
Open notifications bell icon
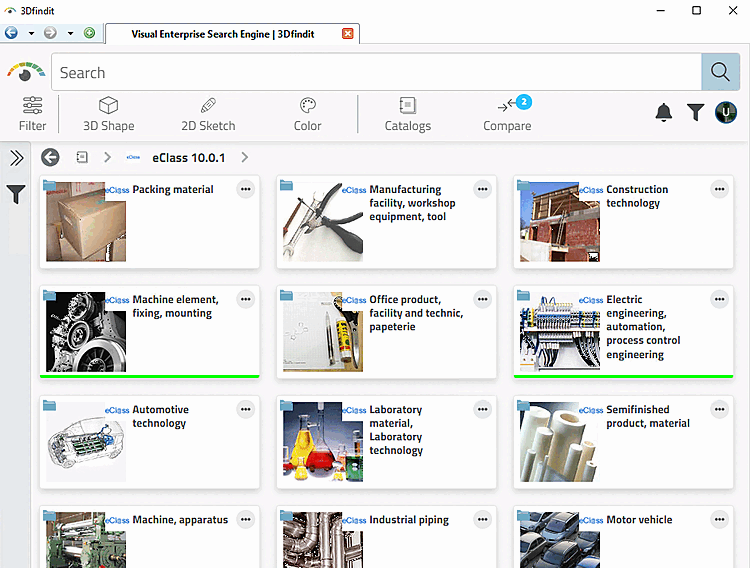pyautogui.click(x=663, y=112)
